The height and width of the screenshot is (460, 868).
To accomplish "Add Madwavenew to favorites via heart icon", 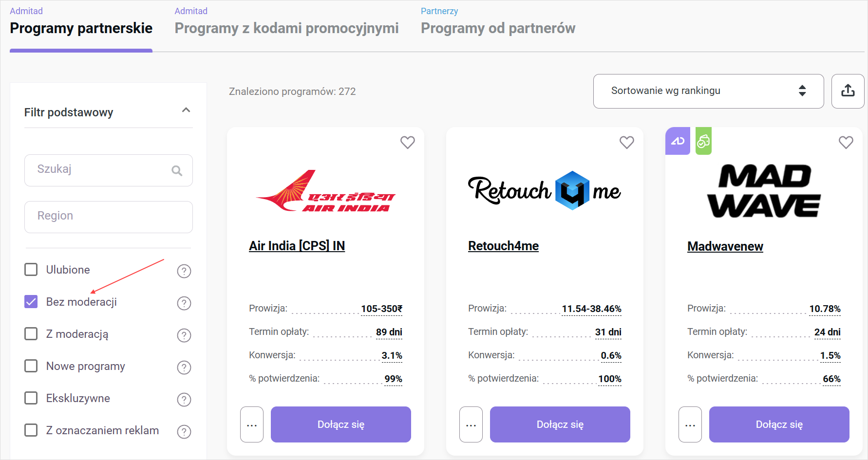I will 846,142.
